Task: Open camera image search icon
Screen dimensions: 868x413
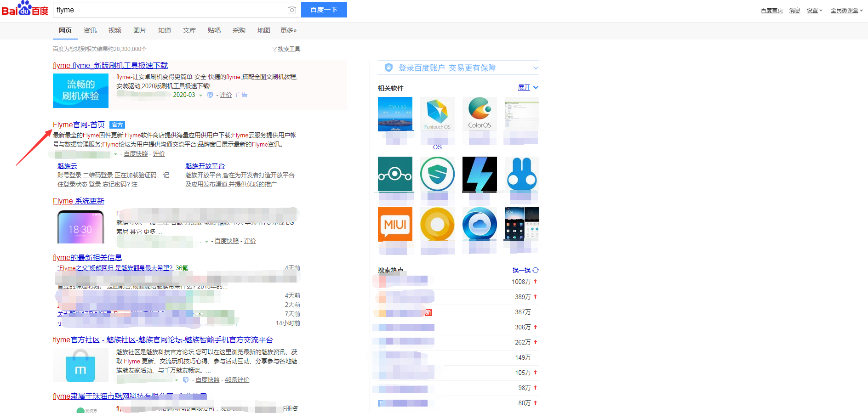Action: click(x=291, y=10)
